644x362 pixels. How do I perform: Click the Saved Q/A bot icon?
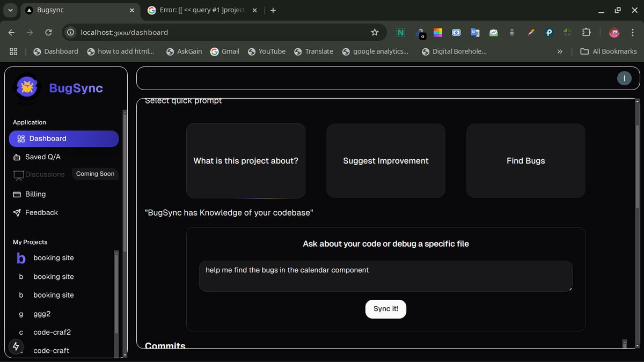point(17,157)
